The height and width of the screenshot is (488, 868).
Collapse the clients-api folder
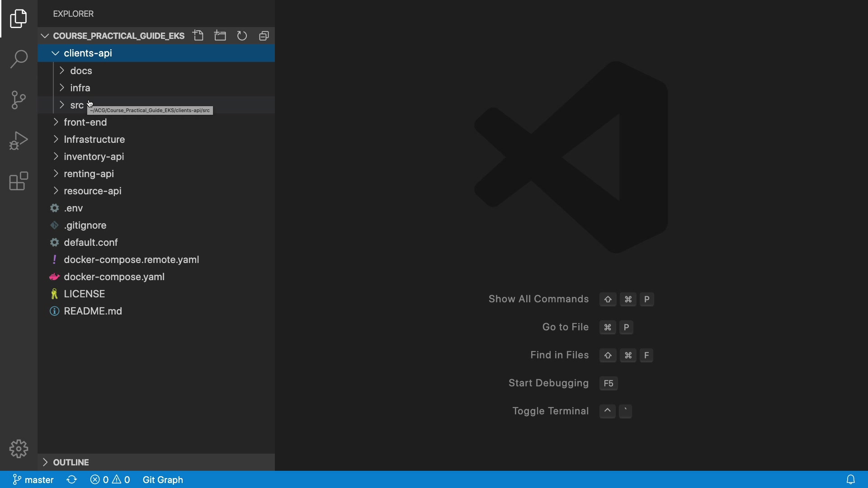88,53
